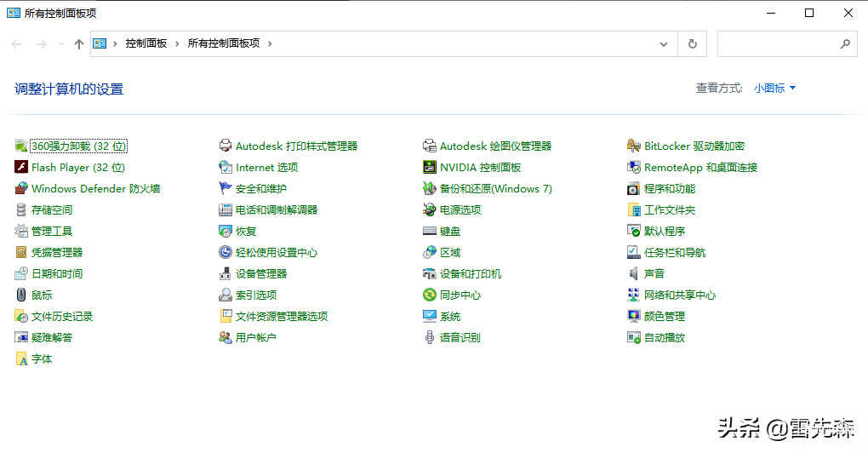Open the 程序和功能 link
Image resolution: width=868 pixels, height=453 pixels.
[x=670, y=189]
